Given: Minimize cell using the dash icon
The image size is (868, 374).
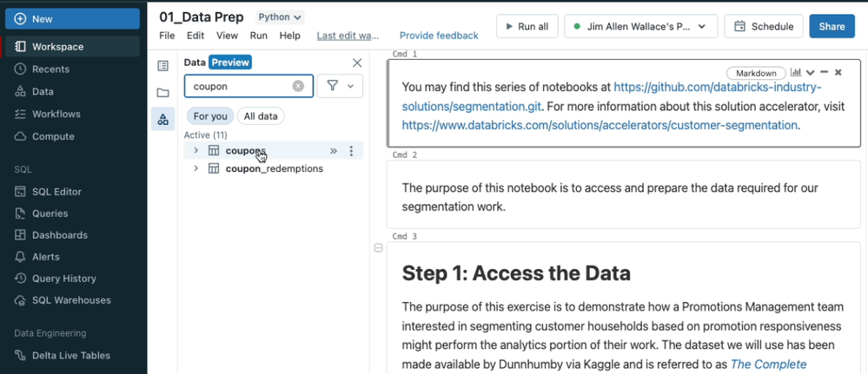Looking at the screenshot, I should pyautogui.click(x=825, y=73).
